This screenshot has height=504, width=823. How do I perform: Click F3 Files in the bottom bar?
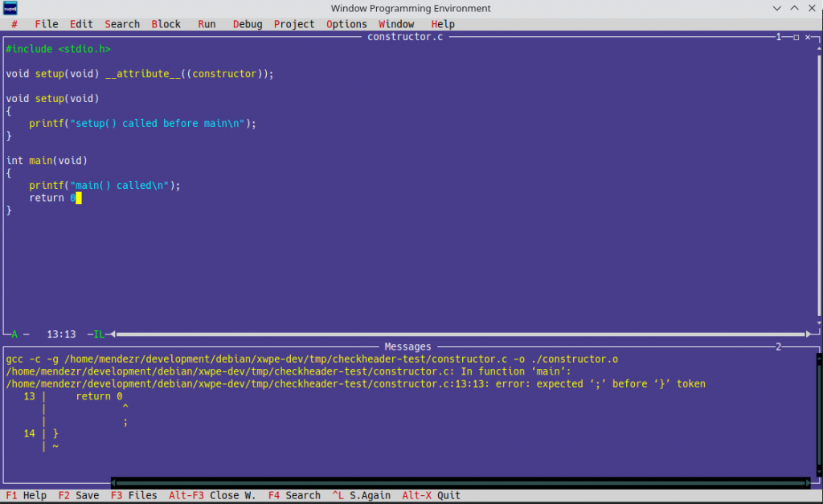click(134, 495)
